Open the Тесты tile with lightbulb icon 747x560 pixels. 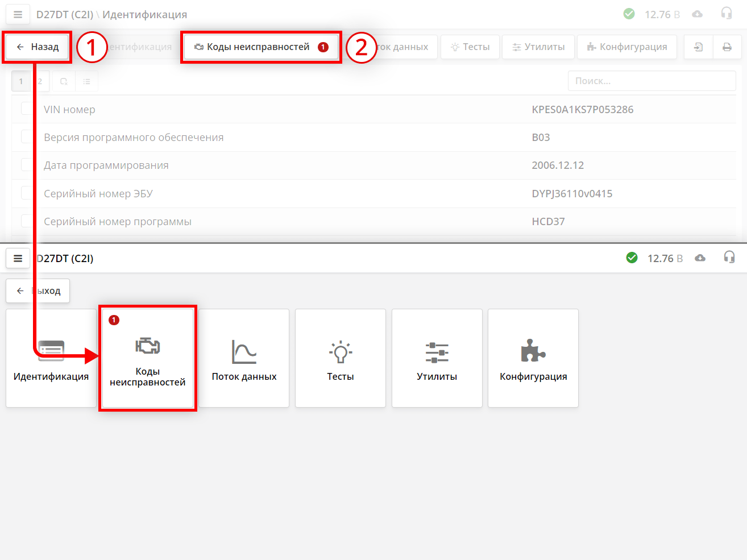[x=340, y=358]
